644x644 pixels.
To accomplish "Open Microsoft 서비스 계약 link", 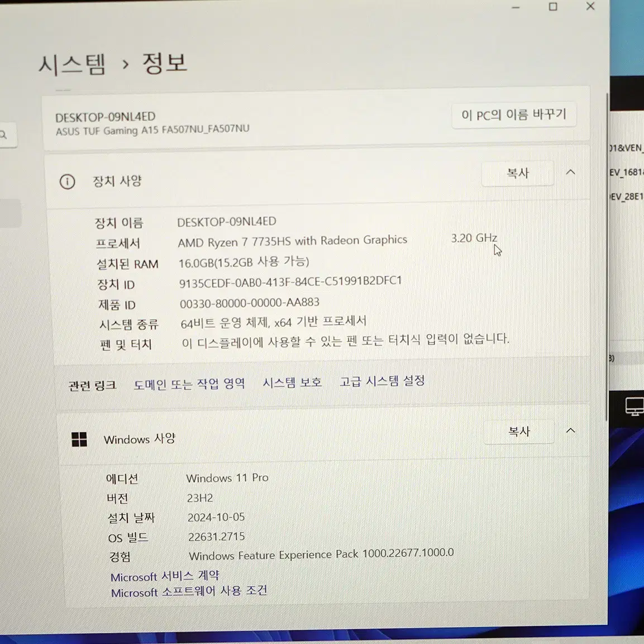I will 165,576.
